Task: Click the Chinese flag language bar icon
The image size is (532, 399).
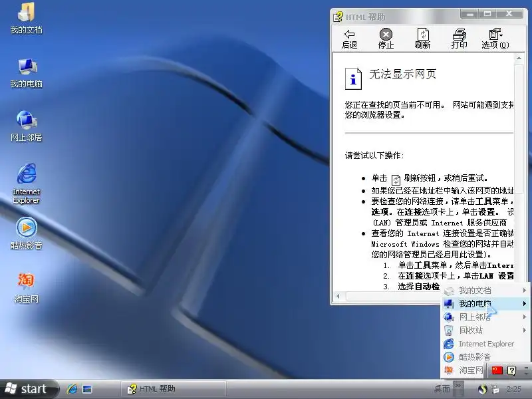Action: 497,370
